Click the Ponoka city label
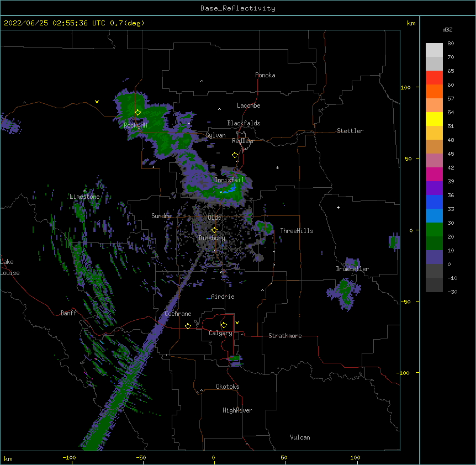 click(x=265, y=75)
